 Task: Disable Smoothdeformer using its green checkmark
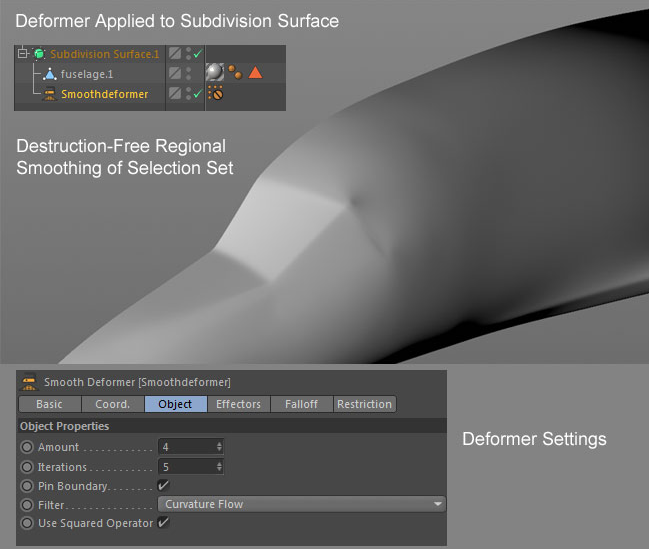[x=197, y=94]
